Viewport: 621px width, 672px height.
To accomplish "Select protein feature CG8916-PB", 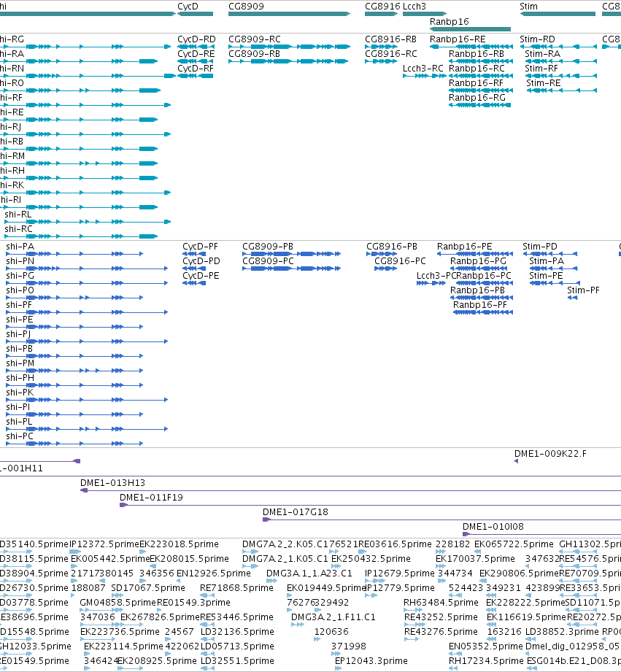I will tap(392, 247).
